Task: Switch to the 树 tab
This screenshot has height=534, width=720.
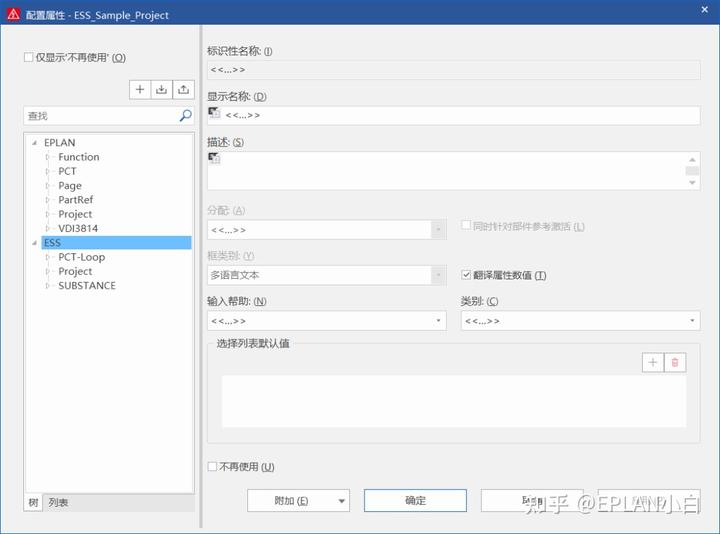Action: [x=33, y=502]
